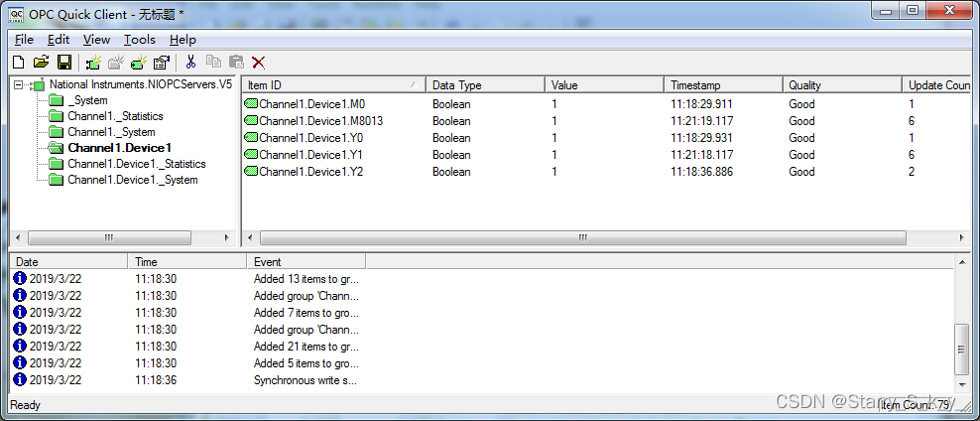Sort by the Value column header
980x421 pixels.
604,85
